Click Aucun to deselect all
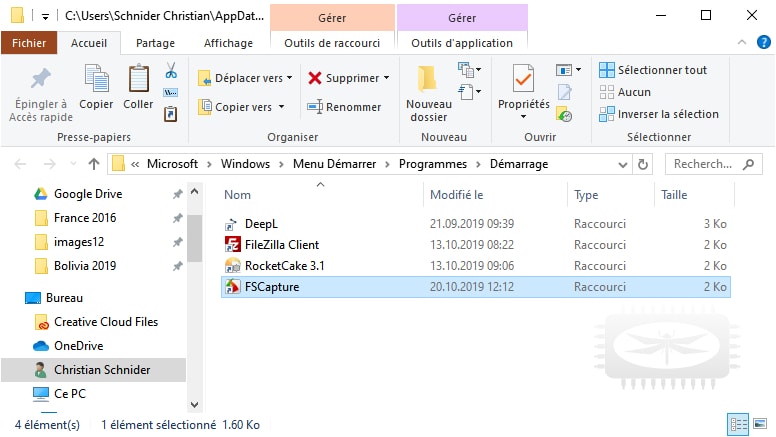Screen dimensions: 776x437 [x=625, y=92]
